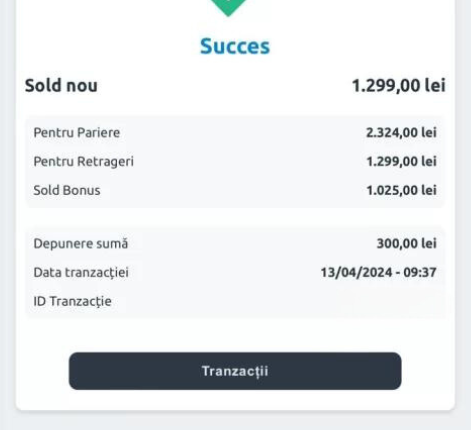Screen dimensions: 471x430
Task: Click the 1.025,00 lei bonus amount
Action: [x=402, y=190]
